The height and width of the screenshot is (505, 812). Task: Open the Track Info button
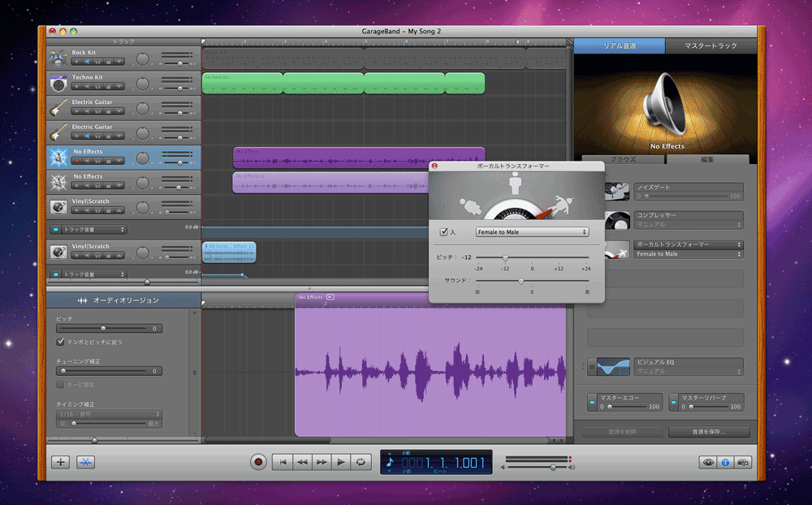click(725, 462)
